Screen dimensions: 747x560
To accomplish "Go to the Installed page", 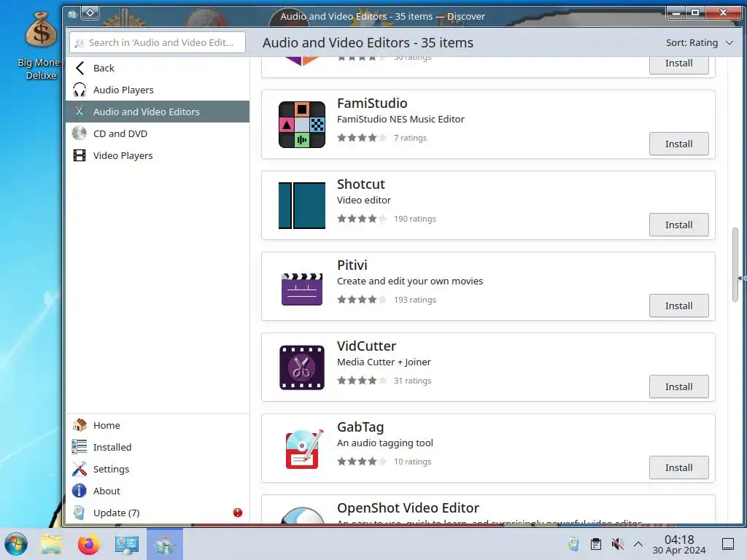I will (158, 447).
